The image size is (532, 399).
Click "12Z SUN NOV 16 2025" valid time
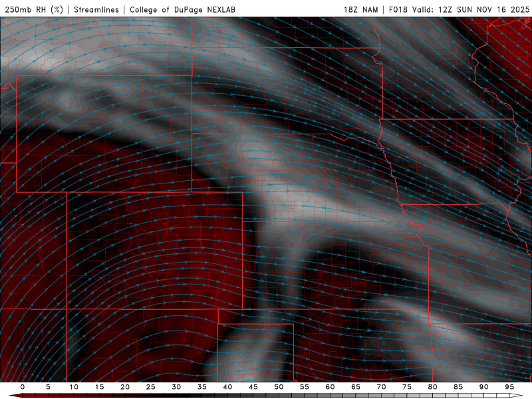484,10
